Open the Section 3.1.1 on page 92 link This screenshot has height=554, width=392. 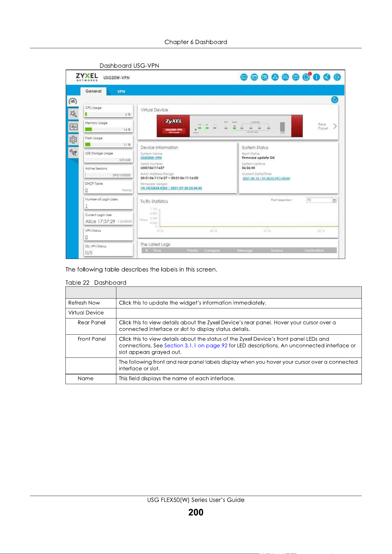[196, 346]
